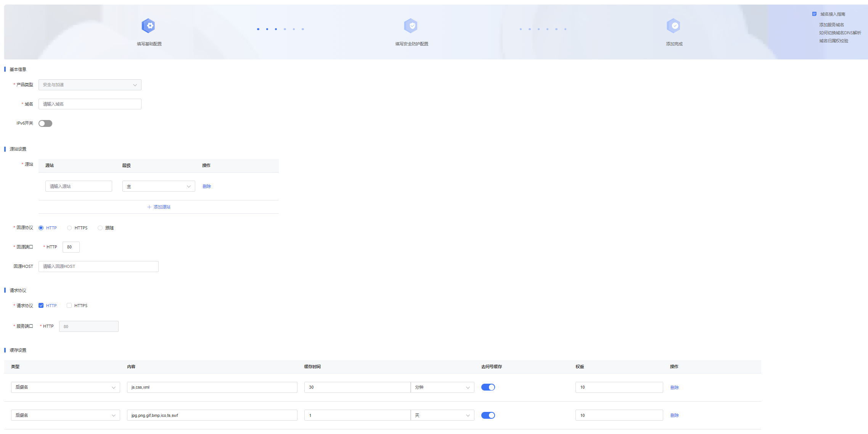Viewport: 868px width, 434px height.
Task: Click 删除 for the js,css,xml cache rule
Action: pos(674,388)
